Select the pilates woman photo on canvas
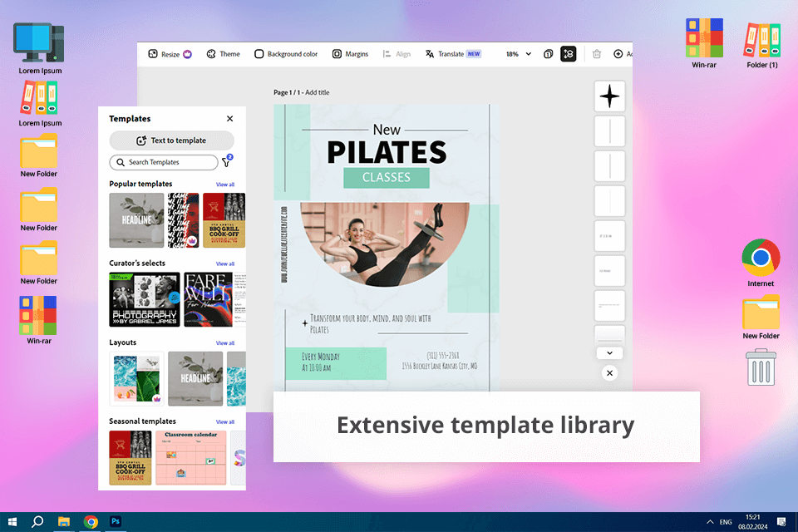 coord(385,244)
